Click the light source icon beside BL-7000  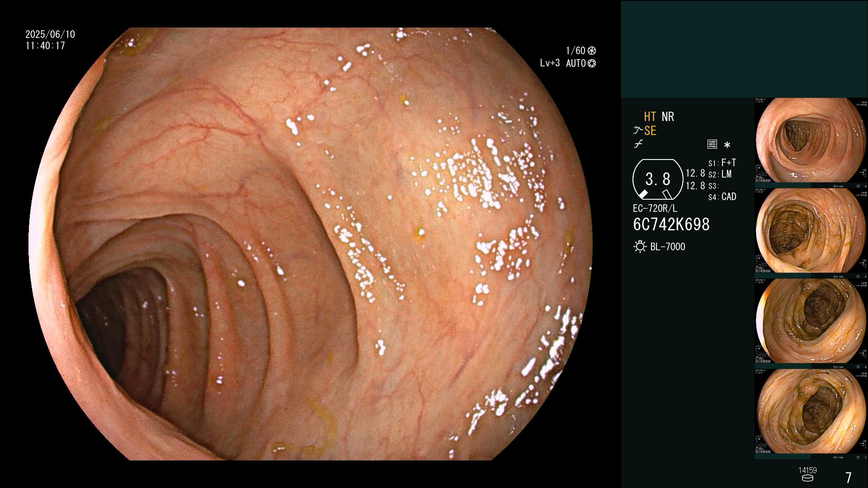coord(640,247)
